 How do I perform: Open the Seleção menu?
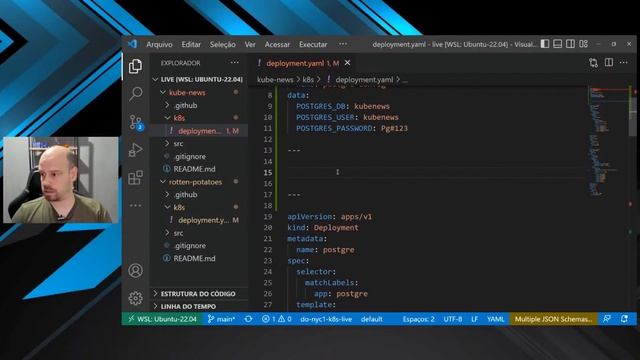click(223, 44)
